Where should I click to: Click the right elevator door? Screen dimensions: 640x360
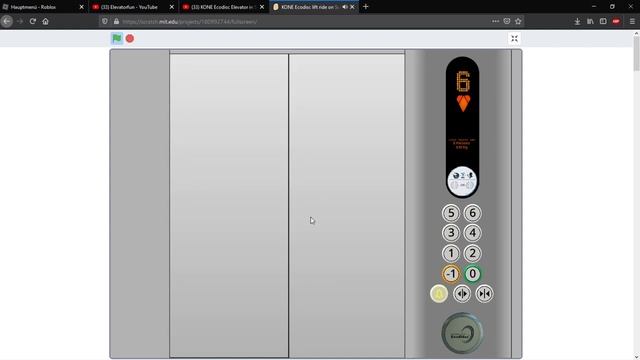coord(347,206)
